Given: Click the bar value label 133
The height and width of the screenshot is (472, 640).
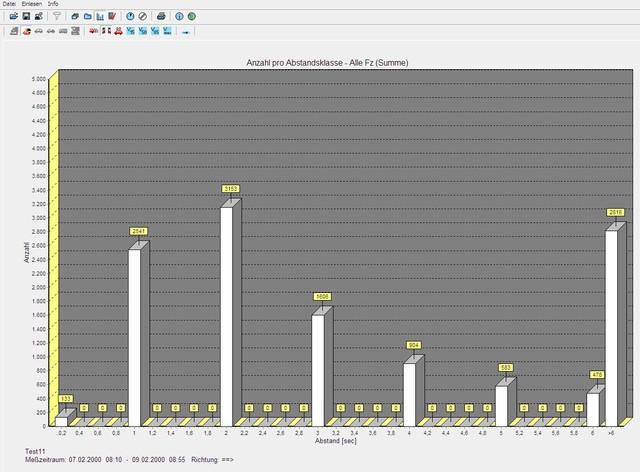Looking at the screenshot, I should [65, 399].
